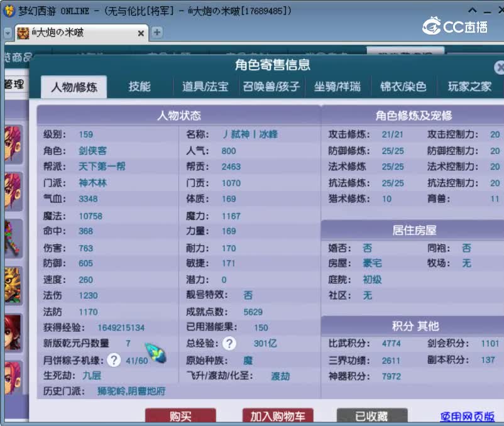Open the tab list dropdown arrow
This screenshot has width=504, height=426.
8,33
